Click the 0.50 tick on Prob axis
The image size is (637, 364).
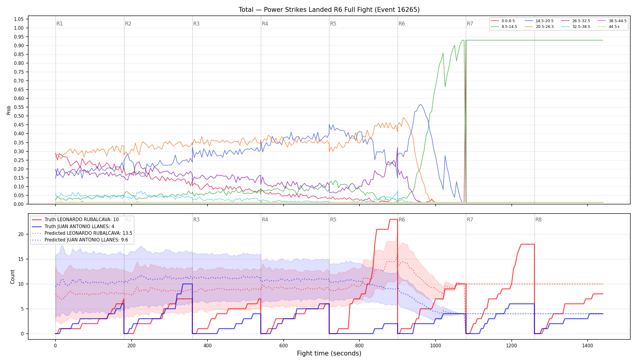click(19, 116)
